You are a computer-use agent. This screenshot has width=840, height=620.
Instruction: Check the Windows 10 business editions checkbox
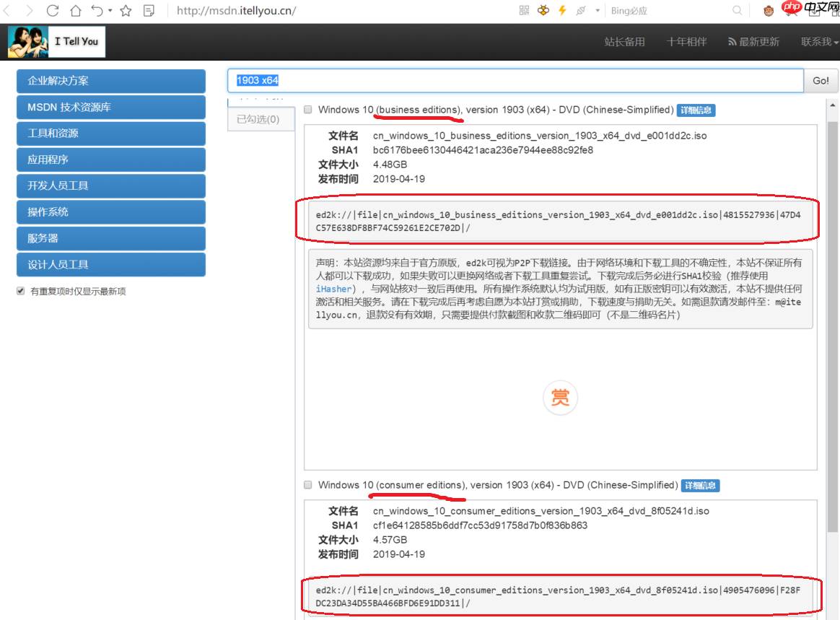(307, 109)
